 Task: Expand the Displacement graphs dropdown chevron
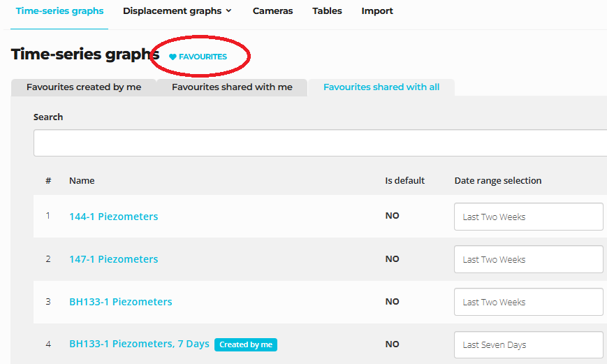tap(228, 11)
